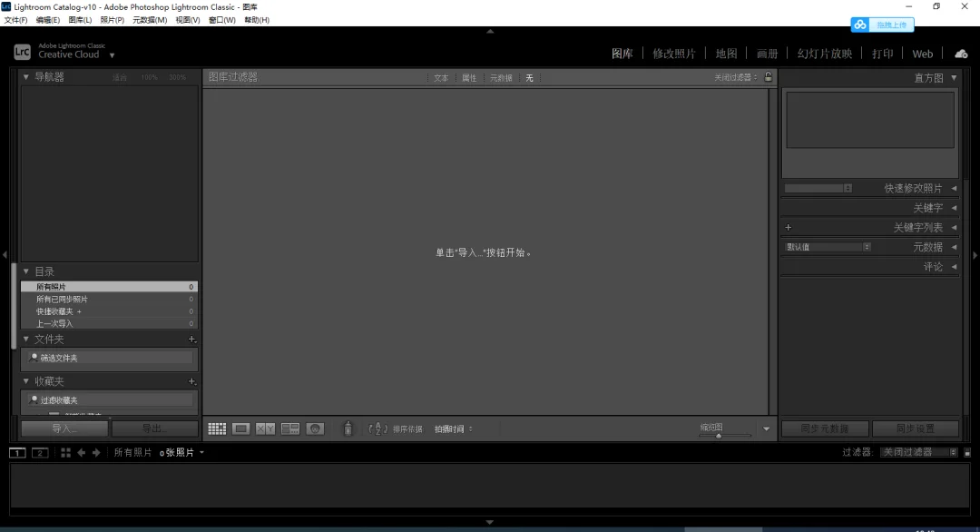Select 属性 library filter
The height and width of the screenshot is (532, 980).
point(469,78)
